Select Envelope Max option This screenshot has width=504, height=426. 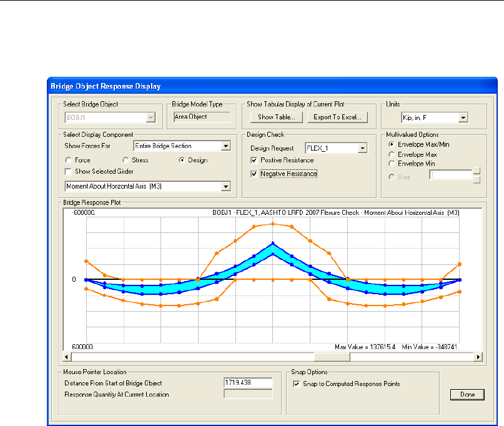coord(392,155)
